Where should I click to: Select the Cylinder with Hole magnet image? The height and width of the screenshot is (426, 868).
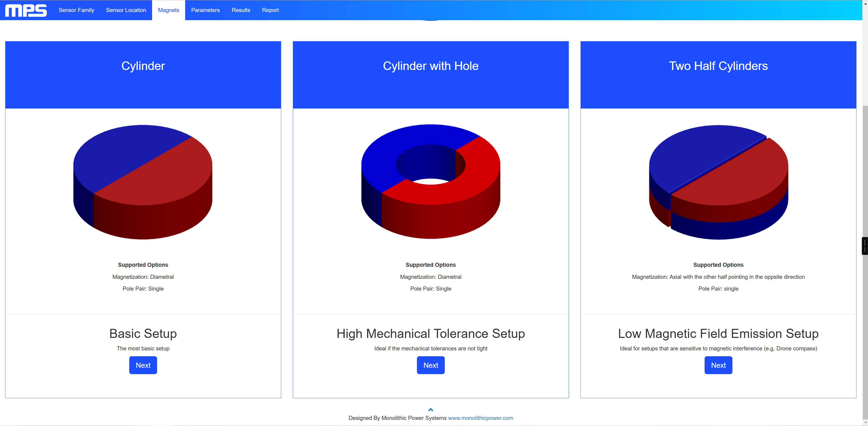pyautogui.click(x=431, y=181)
